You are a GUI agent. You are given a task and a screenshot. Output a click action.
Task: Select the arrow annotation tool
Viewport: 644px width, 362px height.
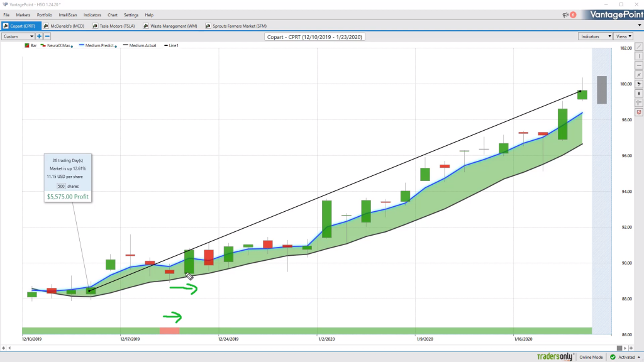pos(639,84)
